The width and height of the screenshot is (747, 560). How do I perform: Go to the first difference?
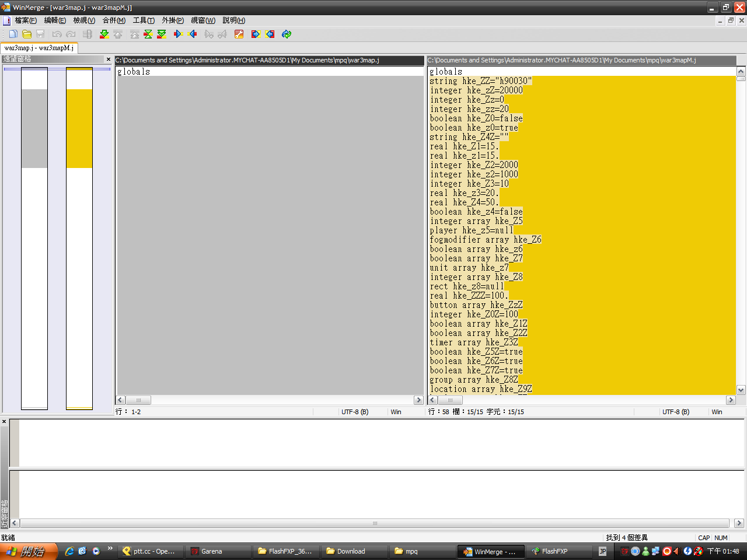coord(135,34)
